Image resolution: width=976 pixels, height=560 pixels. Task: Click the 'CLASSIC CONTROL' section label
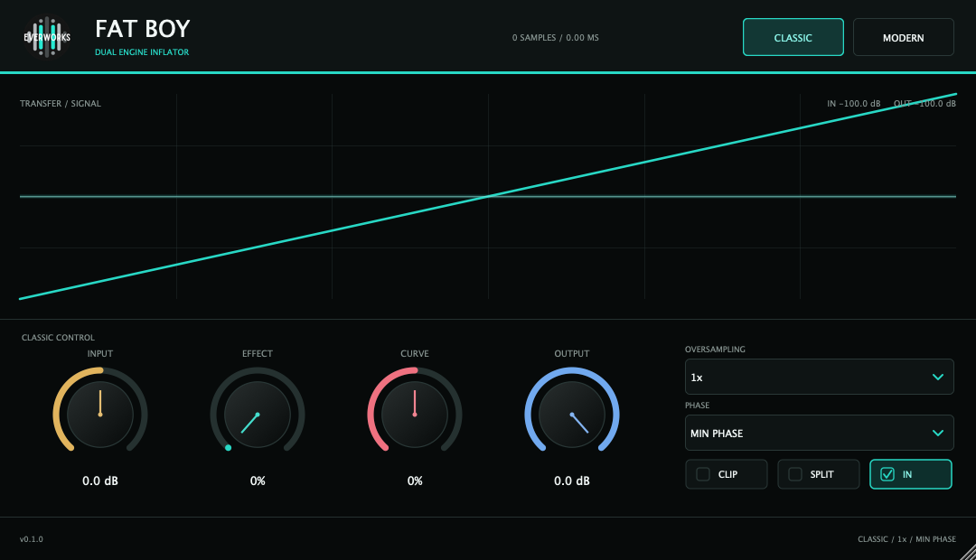tap(58, 337)
